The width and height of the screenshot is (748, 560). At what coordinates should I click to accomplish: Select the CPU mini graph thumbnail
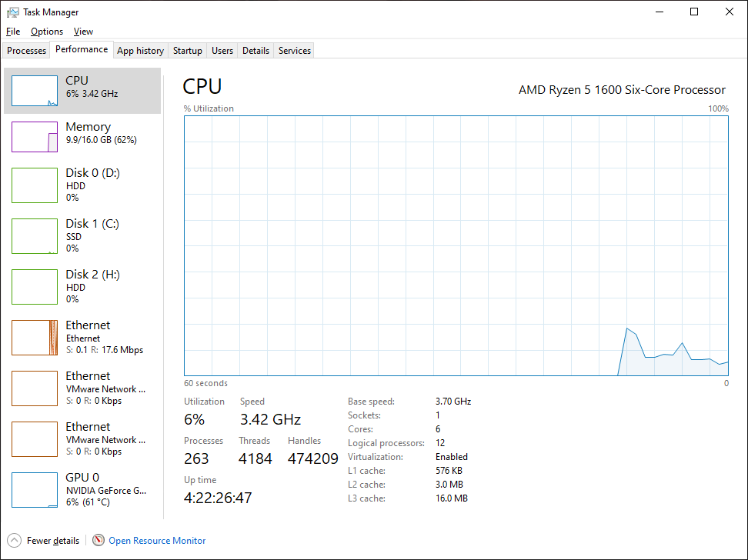click(x=35, y=91)
